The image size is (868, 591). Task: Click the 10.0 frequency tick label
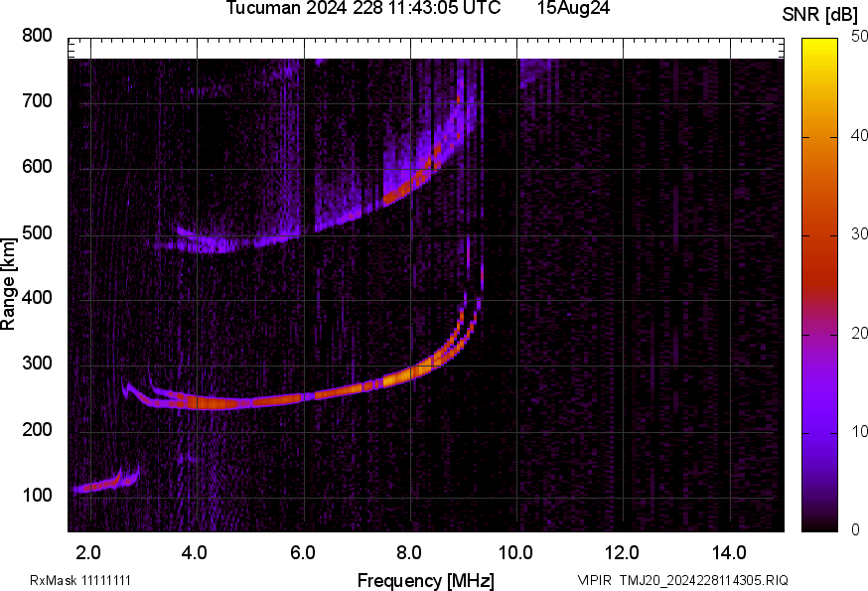point(515,552)
